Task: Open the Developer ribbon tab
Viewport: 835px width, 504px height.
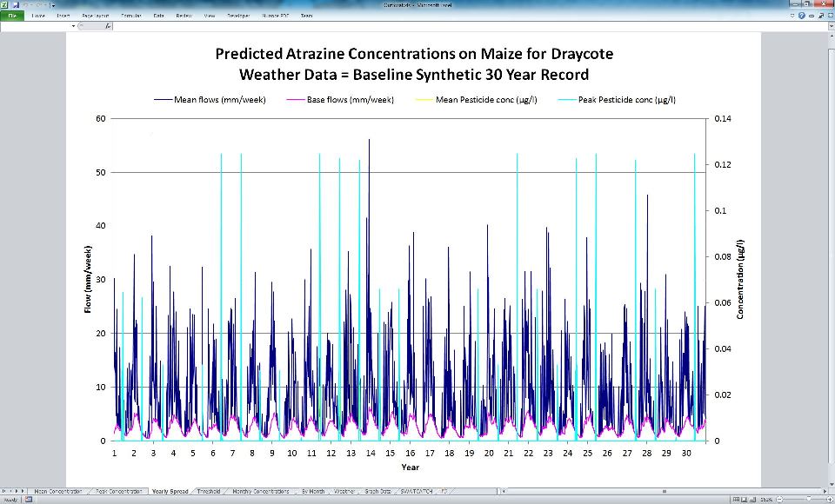Action: [x=237, y=15]
